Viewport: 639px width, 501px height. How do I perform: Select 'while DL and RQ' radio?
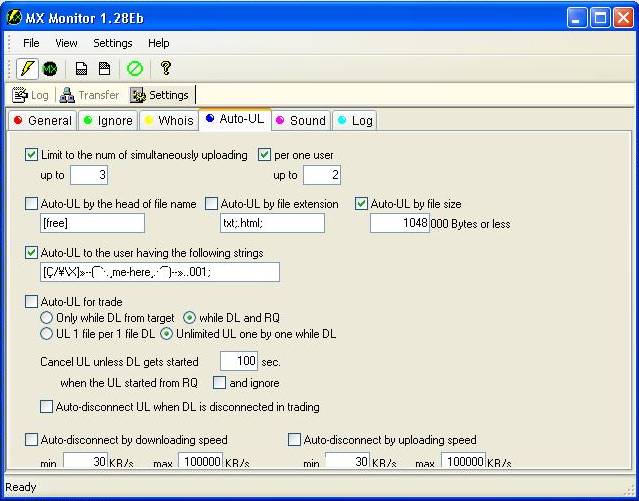(189, 318)
